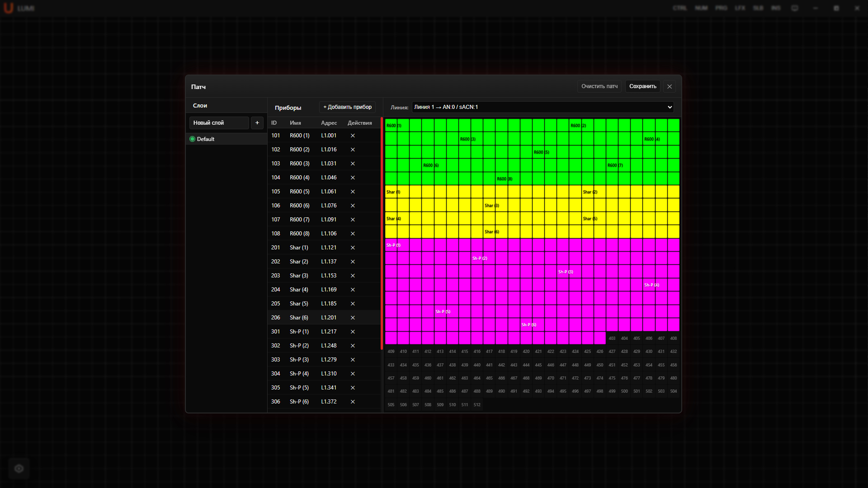Select the Sh-P (5) label in channel grid
868x488 pixels.
tap(443, 312)
